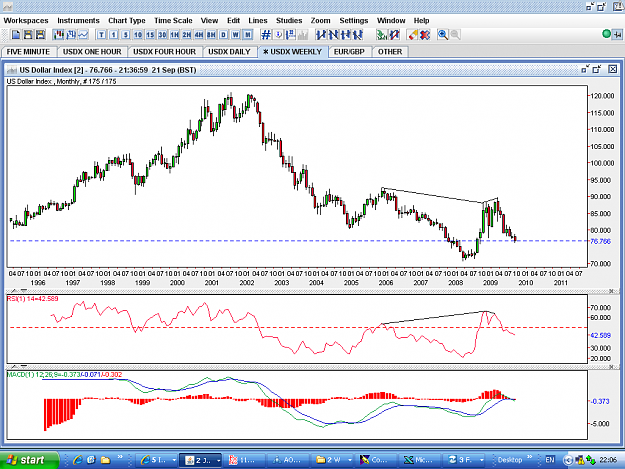The height and width of the screenshot is (469, 625).
Task: Select the USDX WEEKLY tab
Action: pyautogui.click(x=293, y=52)
